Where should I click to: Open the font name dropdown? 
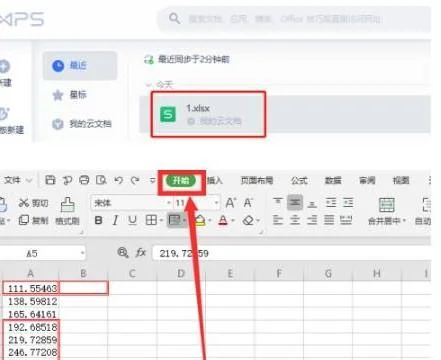click(168, 203)
